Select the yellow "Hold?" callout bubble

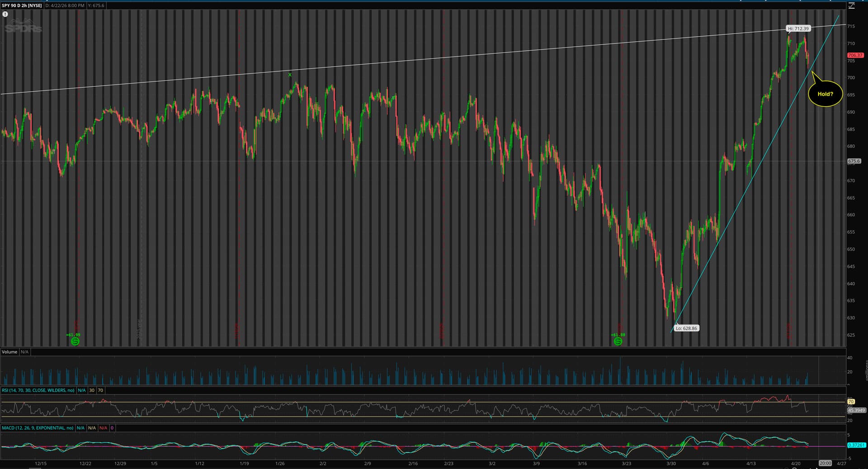[825, 94]
